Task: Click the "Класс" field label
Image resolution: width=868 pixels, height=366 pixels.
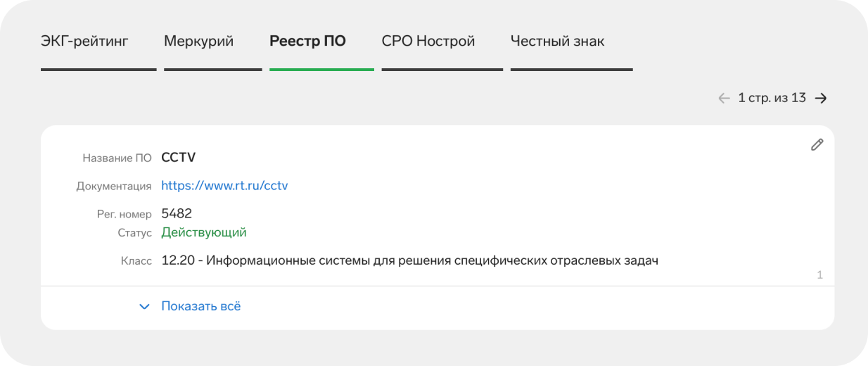Action: 136,261
